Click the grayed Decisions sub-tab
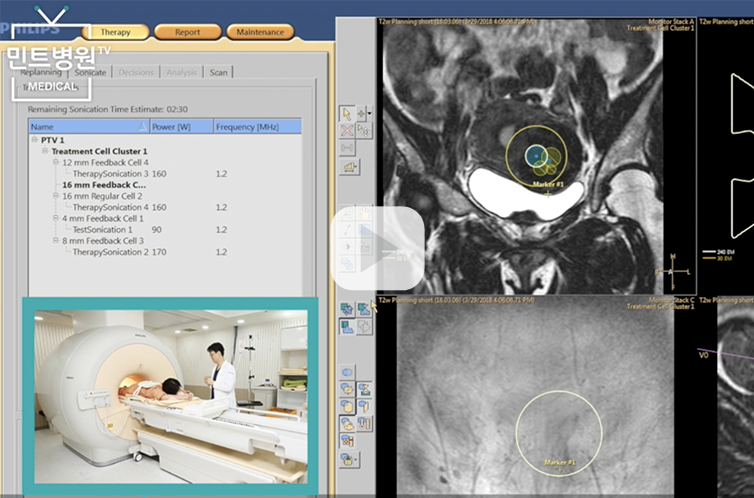754x498 pixels. (x=136, y=72)
